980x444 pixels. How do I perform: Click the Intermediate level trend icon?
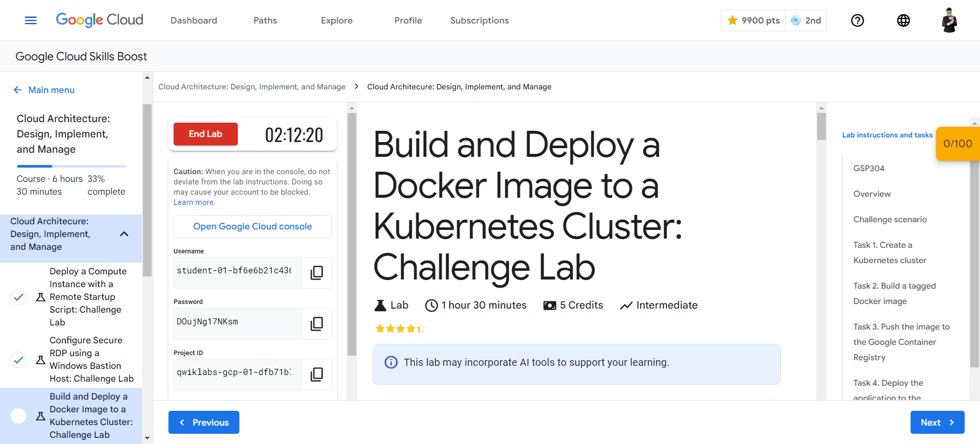tap(626, 306)
